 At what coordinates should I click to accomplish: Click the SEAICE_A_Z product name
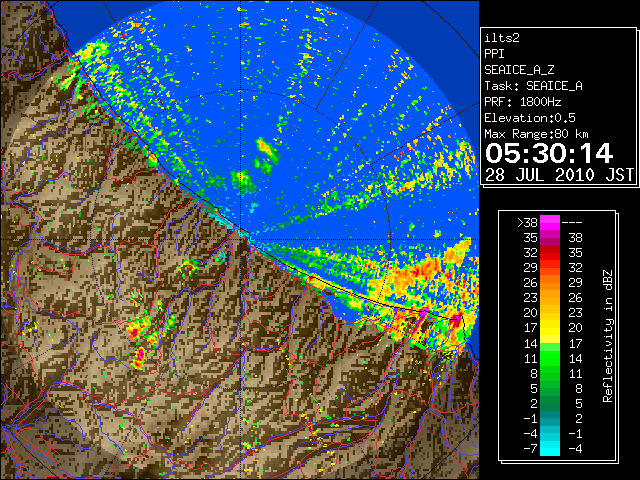(519, 70)
